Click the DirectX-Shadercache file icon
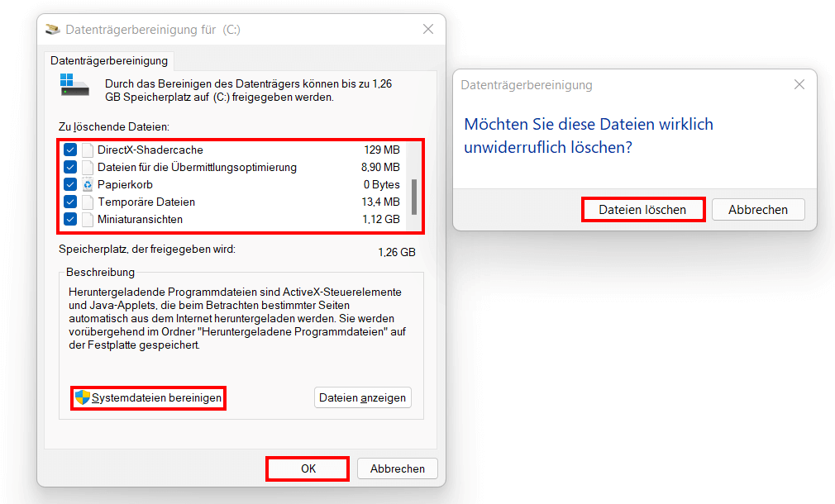Screen dimensions: 835x504 coord(88,150)
